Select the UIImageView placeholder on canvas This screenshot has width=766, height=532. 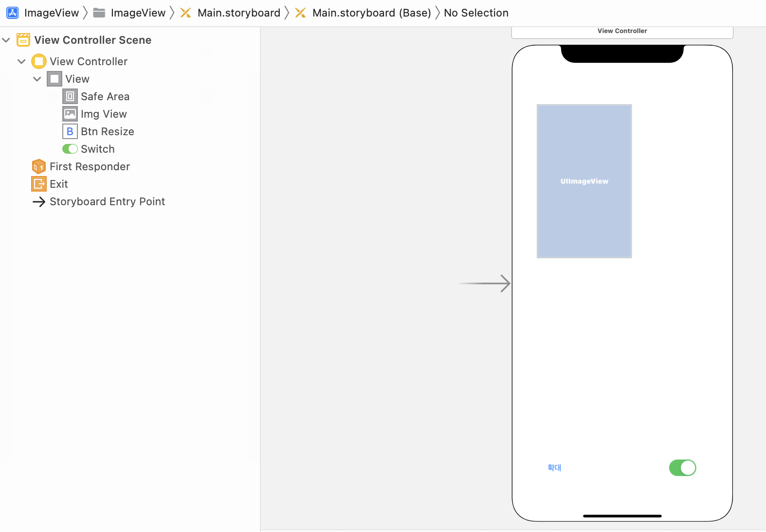584,181
